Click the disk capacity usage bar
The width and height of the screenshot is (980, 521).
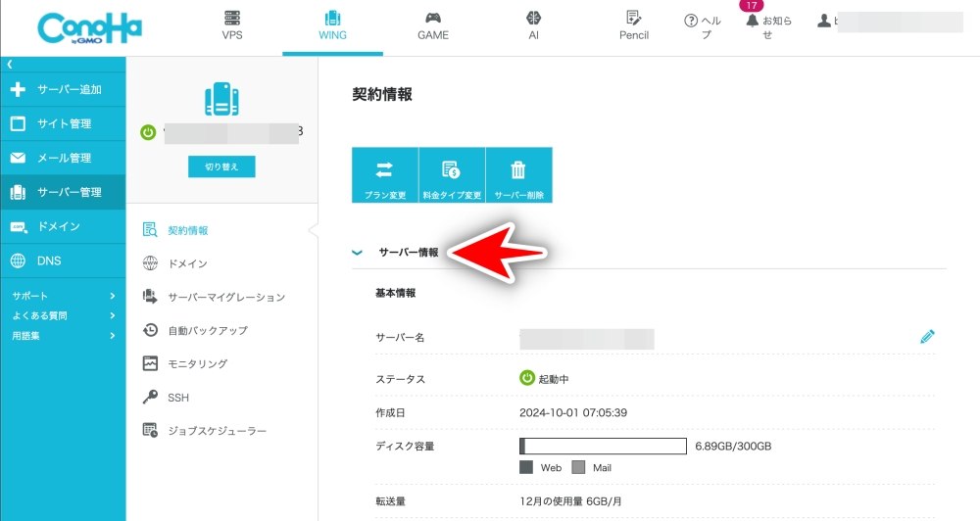pos(602,447)
